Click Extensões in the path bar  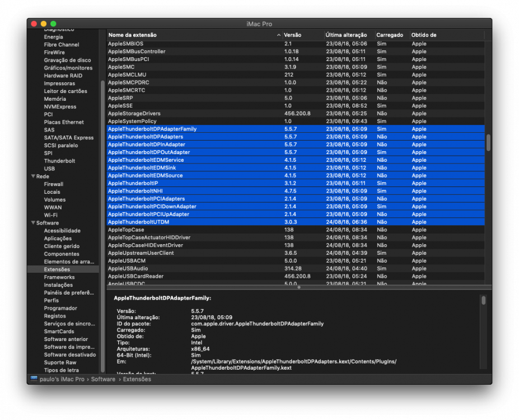(x=137, y=379)
